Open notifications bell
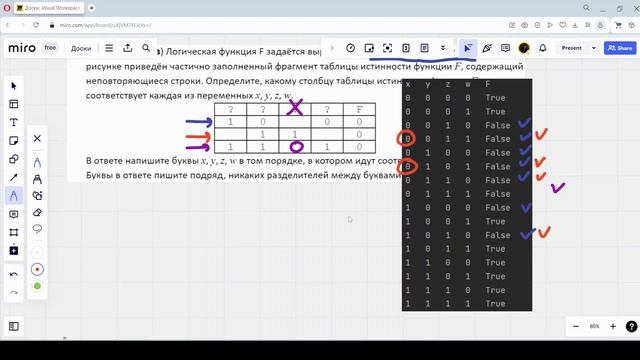Screen dimensions: 640x360 click(542, 48)
